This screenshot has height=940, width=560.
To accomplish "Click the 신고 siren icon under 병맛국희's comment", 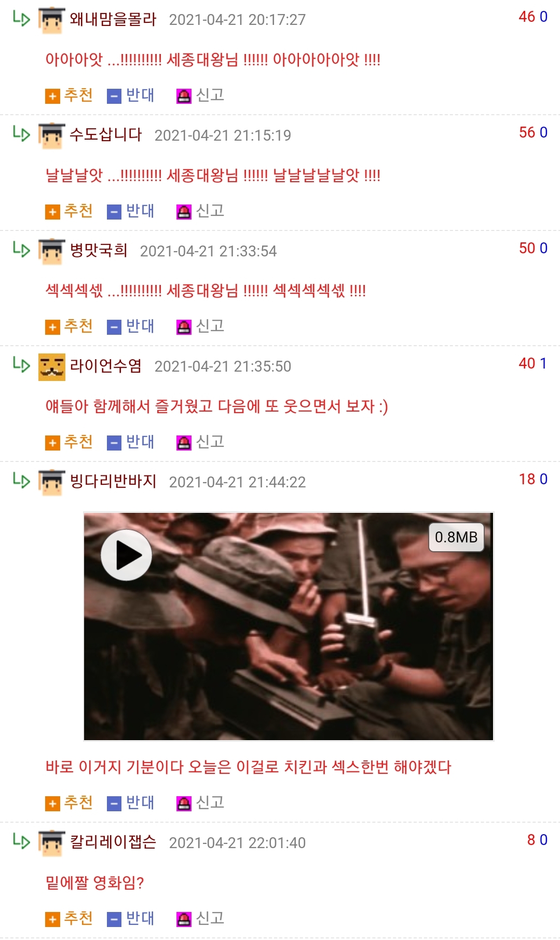I will click(x=184, y=328).
